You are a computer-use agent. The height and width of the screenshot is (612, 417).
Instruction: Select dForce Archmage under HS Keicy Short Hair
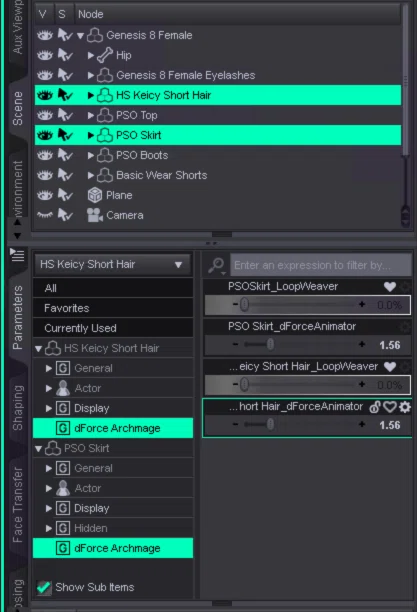113,428
